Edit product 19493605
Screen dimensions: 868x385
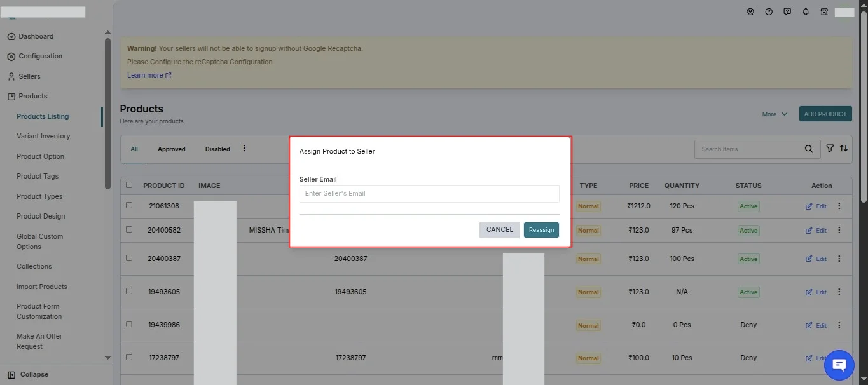(x=816, y=292)
